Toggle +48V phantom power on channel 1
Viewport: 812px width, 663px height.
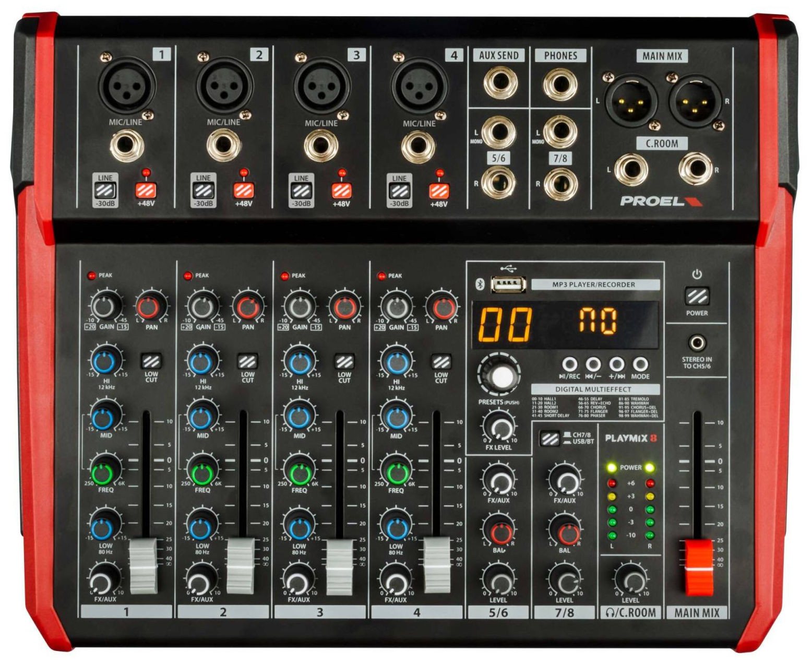coord(146,191)
